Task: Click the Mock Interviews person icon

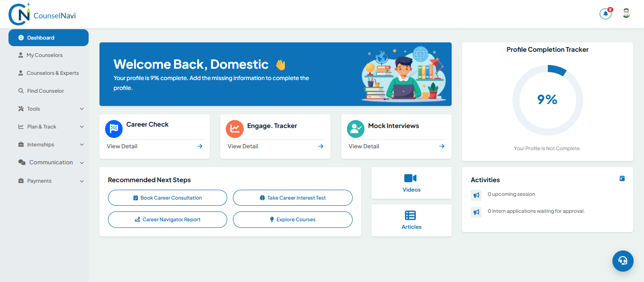Action: [x=355, y=129]
